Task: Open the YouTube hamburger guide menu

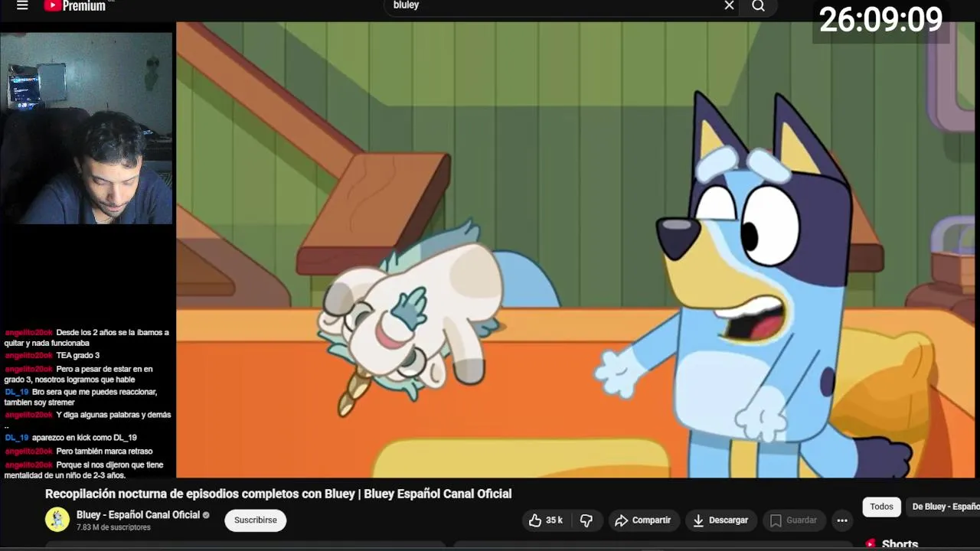Action: (x=22, y=6)
